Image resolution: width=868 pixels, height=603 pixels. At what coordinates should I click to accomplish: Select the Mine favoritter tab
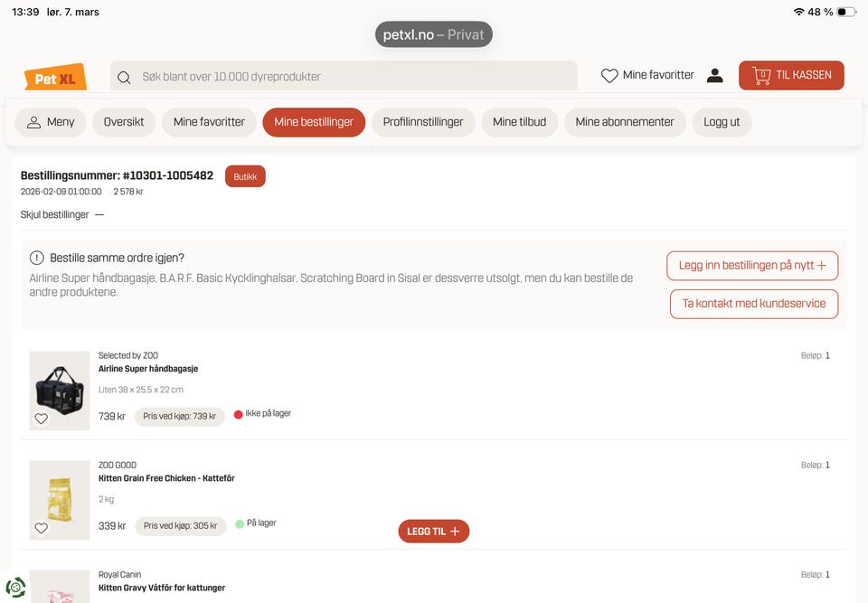coord(209,122)
